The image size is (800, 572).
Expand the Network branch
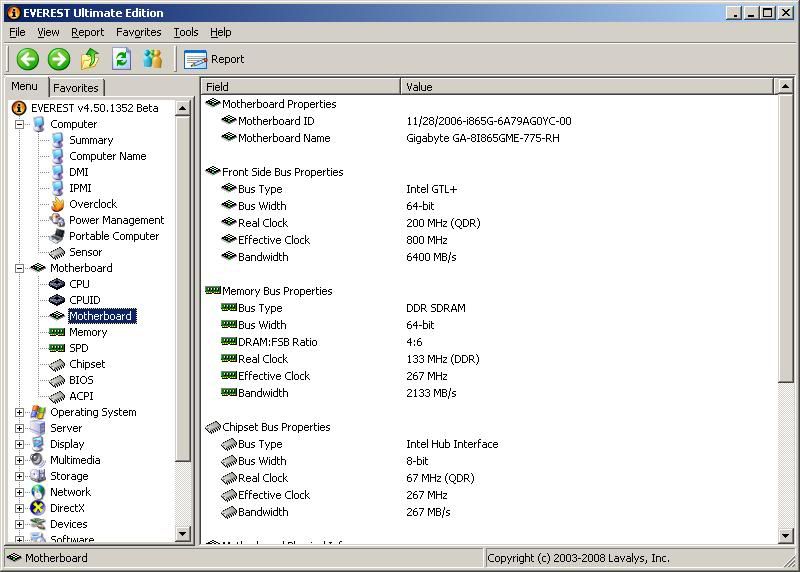pos(19,492)
